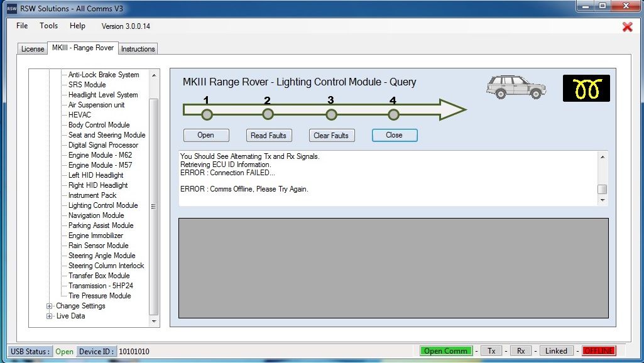644x363 pixels.
Task: Open the File menu
Action: pyautogui.click(x=22, y=26)
